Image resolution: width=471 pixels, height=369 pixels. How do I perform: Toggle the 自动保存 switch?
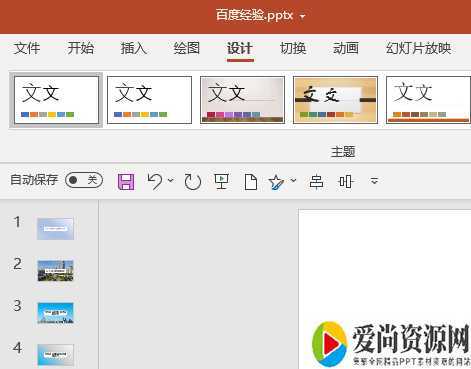tap(84, 180)
